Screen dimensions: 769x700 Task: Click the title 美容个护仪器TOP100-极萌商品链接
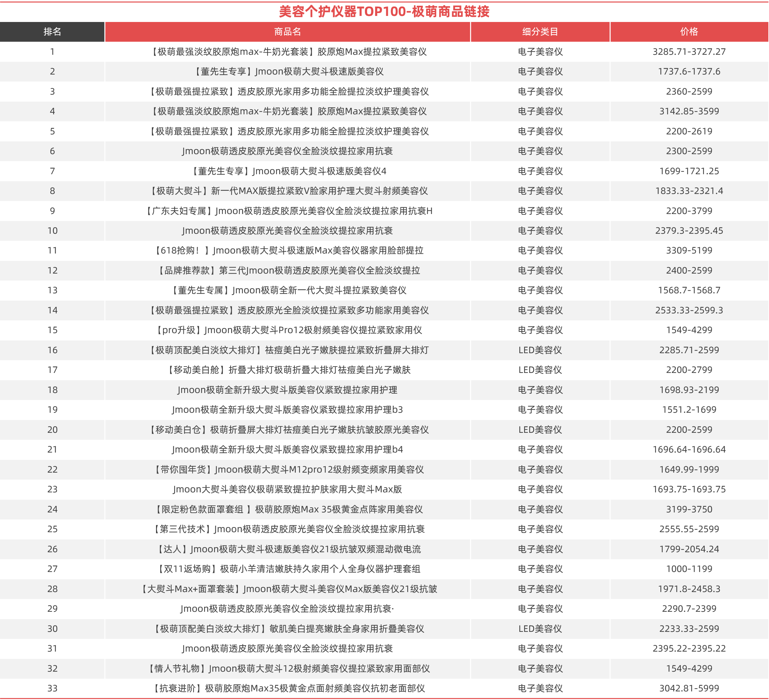(x=384, y=11)
